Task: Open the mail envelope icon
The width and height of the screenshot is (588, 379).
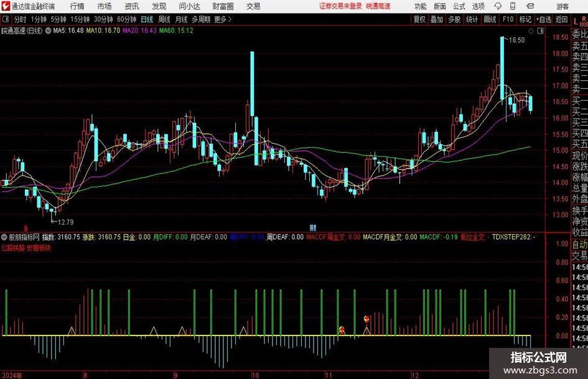Action: point(530,6)
